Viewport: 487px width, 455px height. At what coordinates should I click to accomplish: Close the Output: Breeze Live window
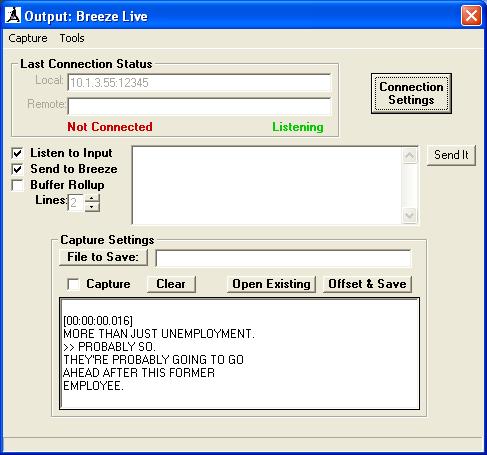(471, 15)
